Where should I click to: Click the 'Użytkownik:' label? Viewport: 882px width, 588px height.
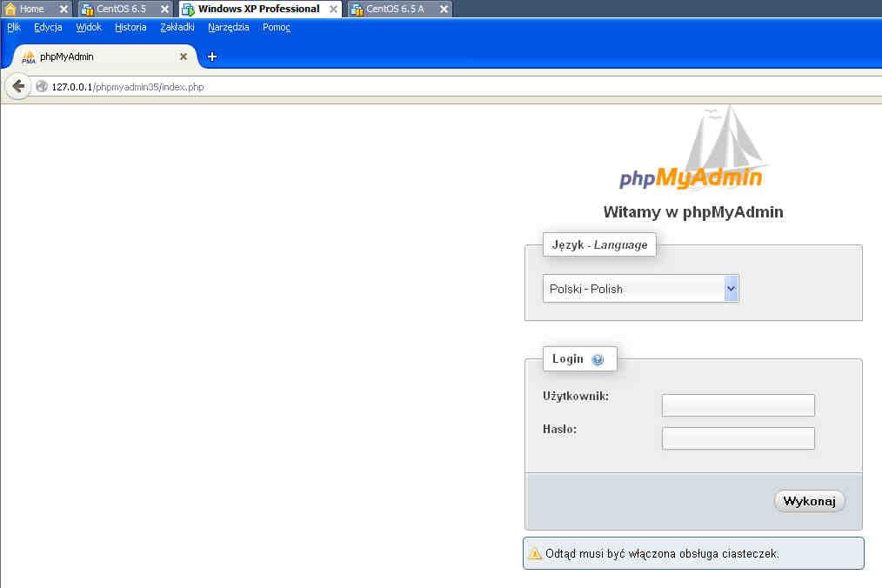[x=576, y=396]
